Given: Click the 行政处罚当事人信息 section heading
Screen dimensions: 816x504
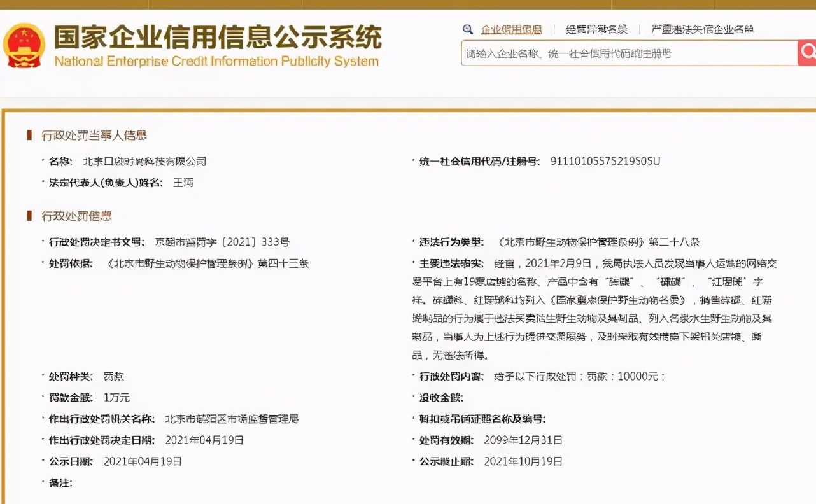Looking at the screenshot, I should [94, 135].
